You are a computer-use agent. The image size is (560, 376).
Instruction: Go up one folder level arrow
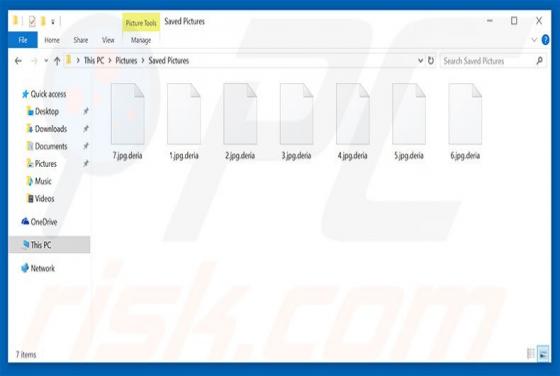tap(57, 61)
